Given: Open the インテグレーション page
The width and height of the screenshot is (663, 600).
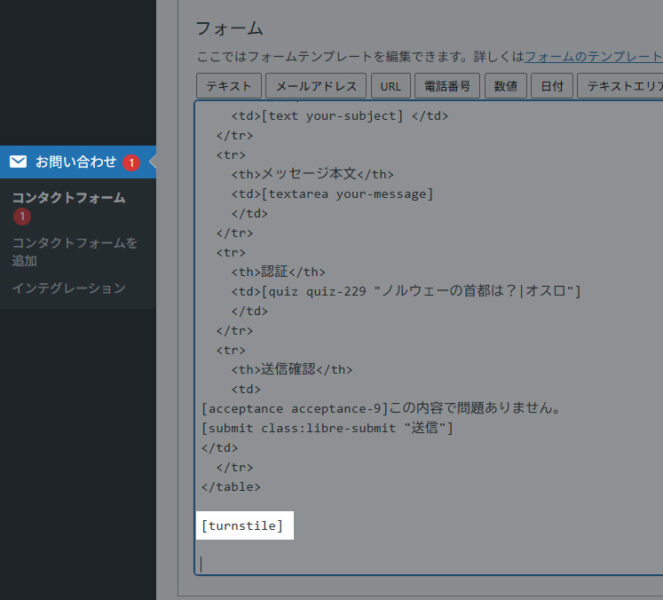Looking at the screenshot, I should (x=69, y=288).
